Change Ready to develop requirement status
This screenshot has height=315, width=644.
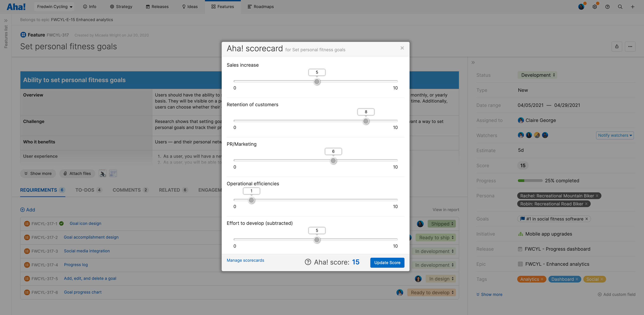(x=431, y=292)
